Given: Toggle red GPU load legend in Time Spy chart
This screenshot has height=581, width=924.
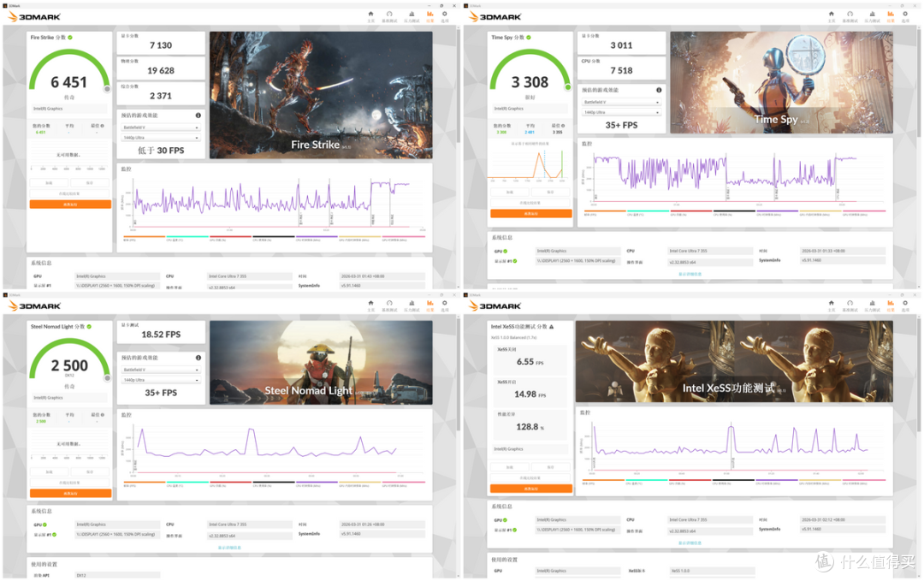Looking at the screenshot, I should click(x=691, y=213).
